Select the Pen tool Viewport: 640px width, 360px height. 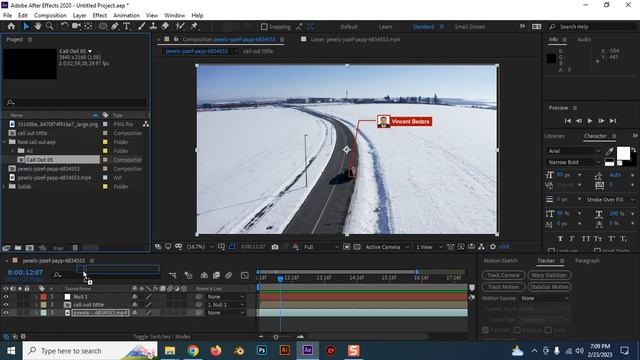(115, 27)
